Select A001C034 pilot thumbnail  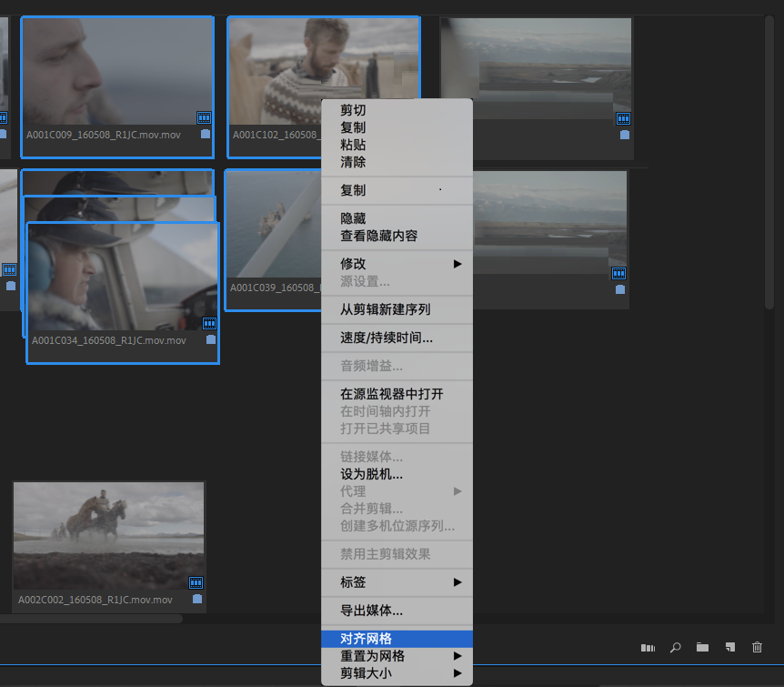click(123, 277)
